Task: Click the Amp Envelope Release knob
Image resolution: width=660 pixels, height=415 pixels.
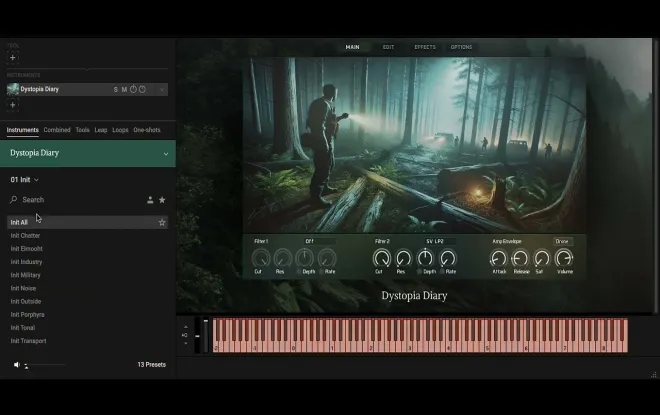Action: pos(520,258)
